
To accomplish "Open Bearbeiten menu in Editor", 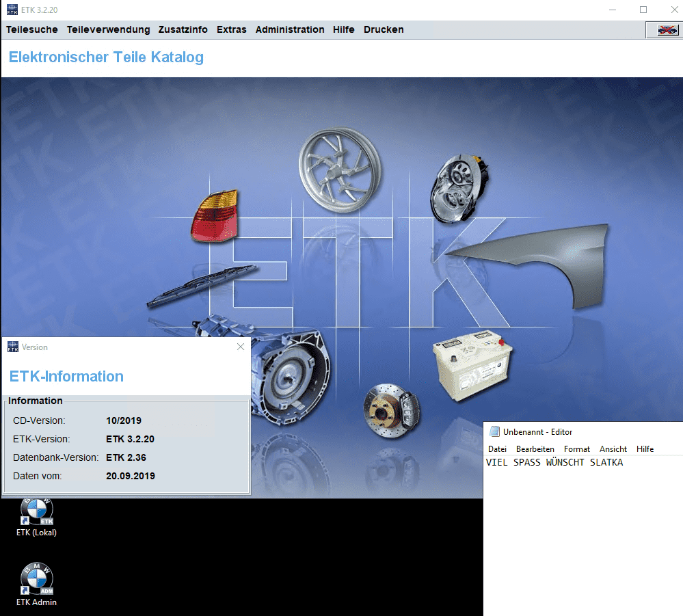I will pos(535,448).
